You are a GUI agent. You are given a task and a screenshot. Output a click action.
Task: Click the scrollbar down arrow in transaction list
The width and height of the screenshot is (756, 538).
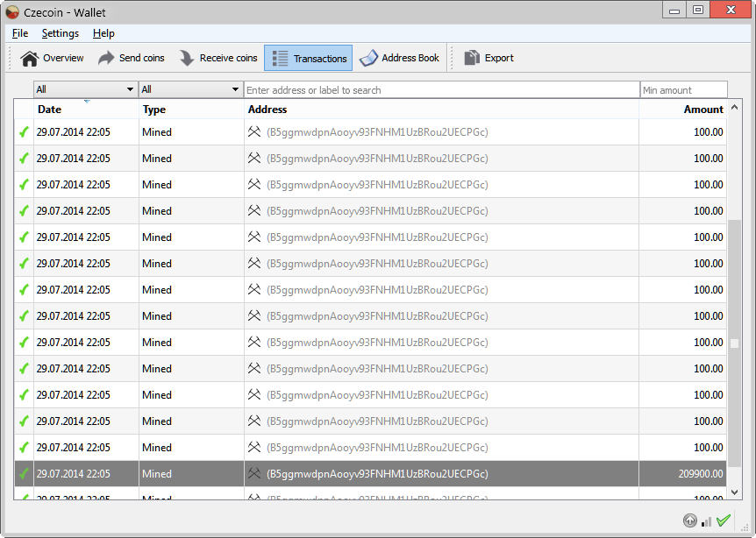(x=734, y=492)
